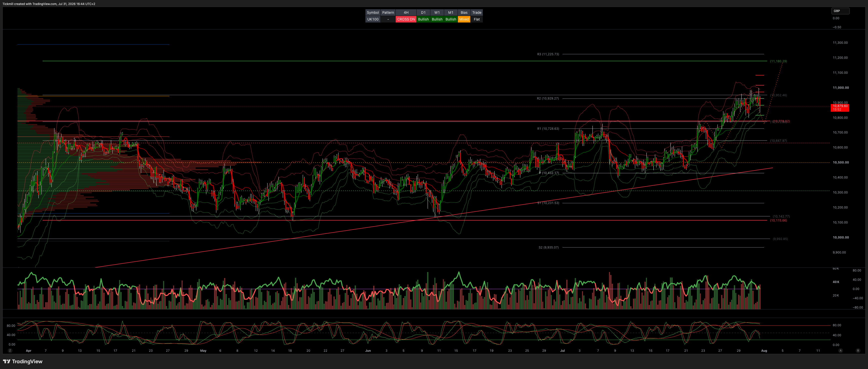Click the Bullish cell under M1
868x369 pixels.
[451, 19]
